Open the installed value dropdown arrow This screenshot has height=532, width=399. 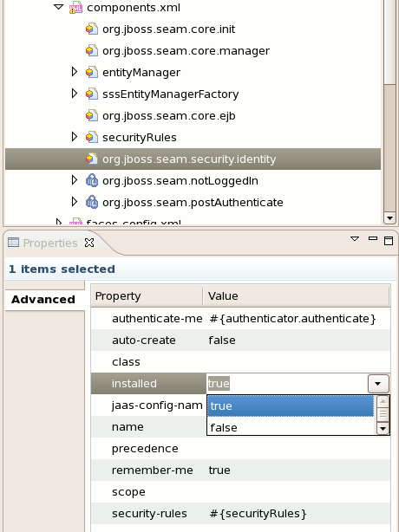click(378, 384)
